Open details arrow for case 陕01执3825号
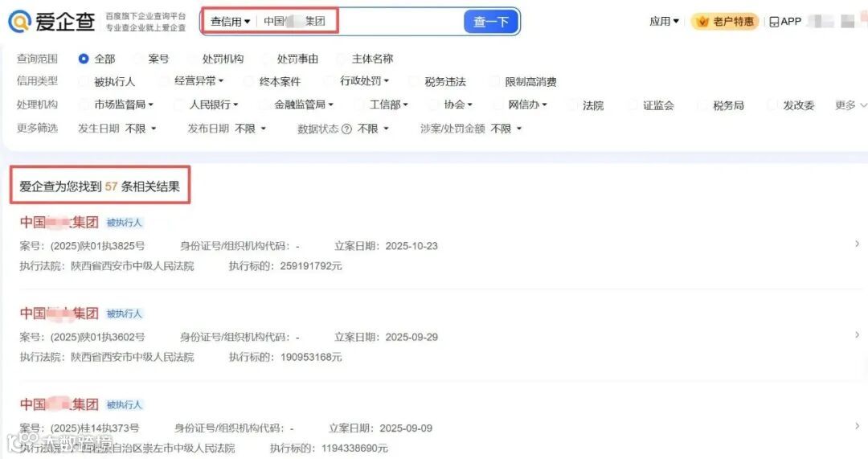The width and height of the screenshot is (868, 459). (857, 244)
